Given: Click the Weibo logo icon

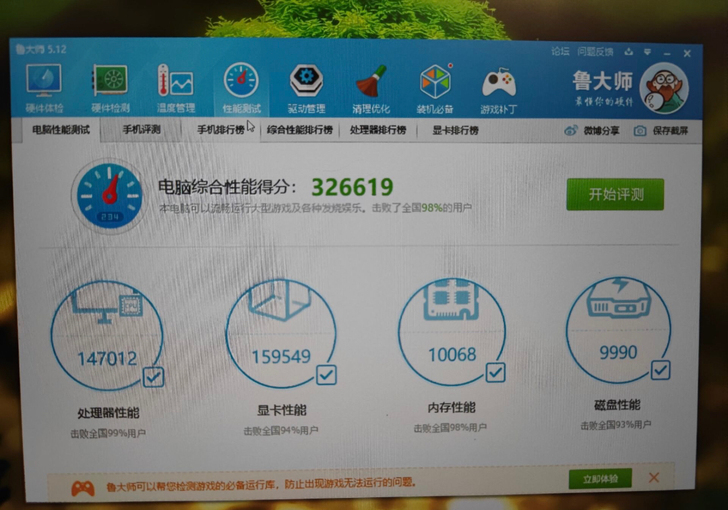Looking at the screenshot, I should (x=571, y=131).
